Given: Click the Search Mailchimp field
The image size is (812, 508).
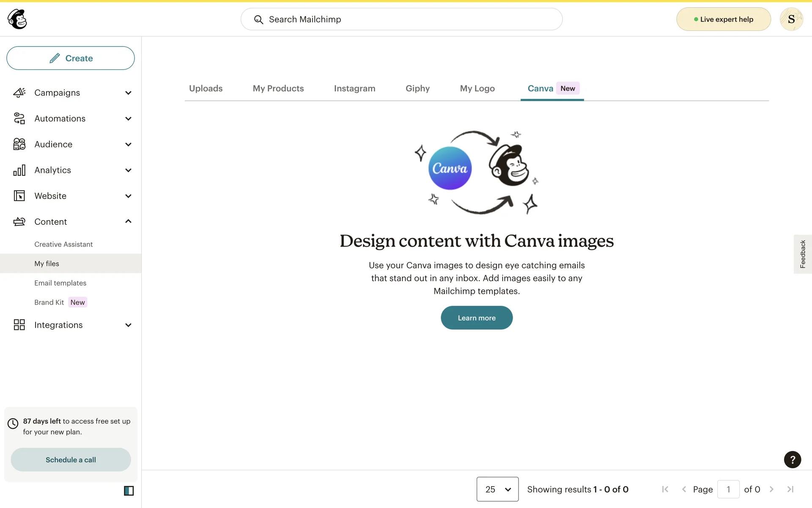Looking at the screenshot, I should 401,19.
